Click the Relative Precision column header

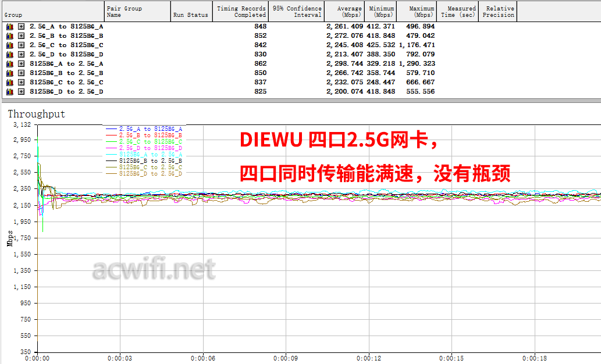tap(498, 11)
